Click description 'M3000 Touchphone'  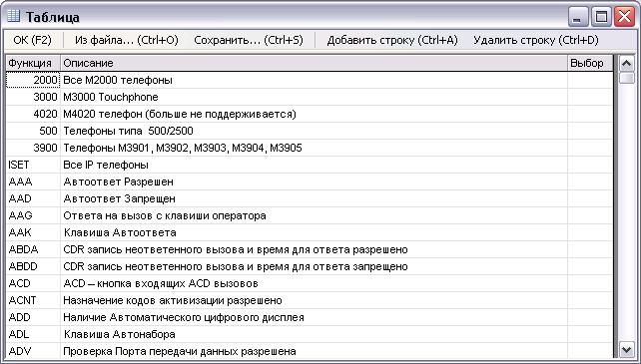tap(111, 97)
